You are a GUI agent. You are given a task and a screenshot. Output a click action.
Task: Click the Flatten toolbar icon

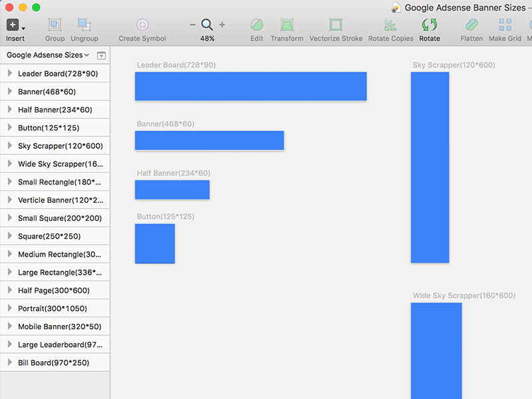click(471, 25)
